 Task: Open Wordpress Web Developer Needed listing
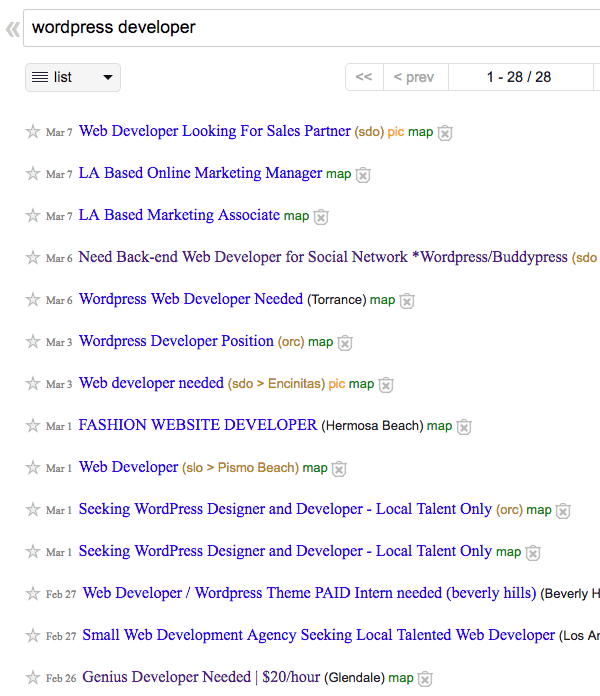191,299
